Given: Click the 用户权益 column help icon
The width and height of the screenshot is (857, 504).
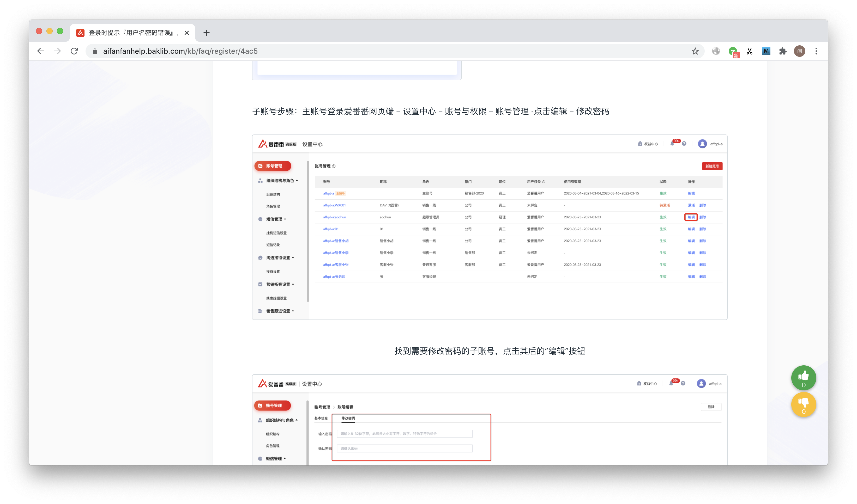Looking at the screenshot, I should 544,182.
